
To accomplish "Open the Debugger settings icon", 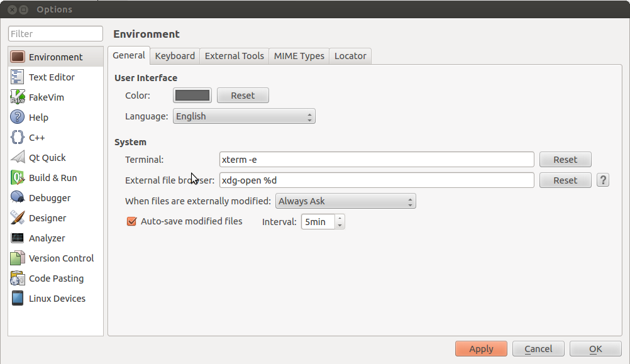I will tap(17, 197).
